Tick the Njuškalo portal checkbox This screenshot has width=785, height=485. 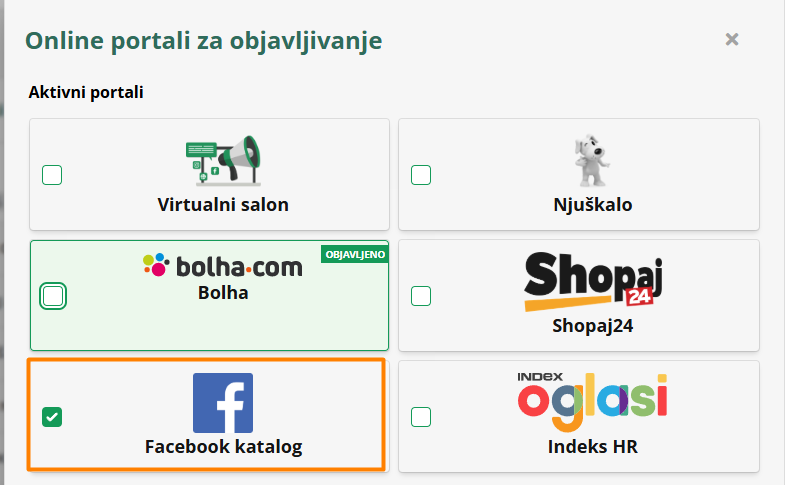pos(422,175)
